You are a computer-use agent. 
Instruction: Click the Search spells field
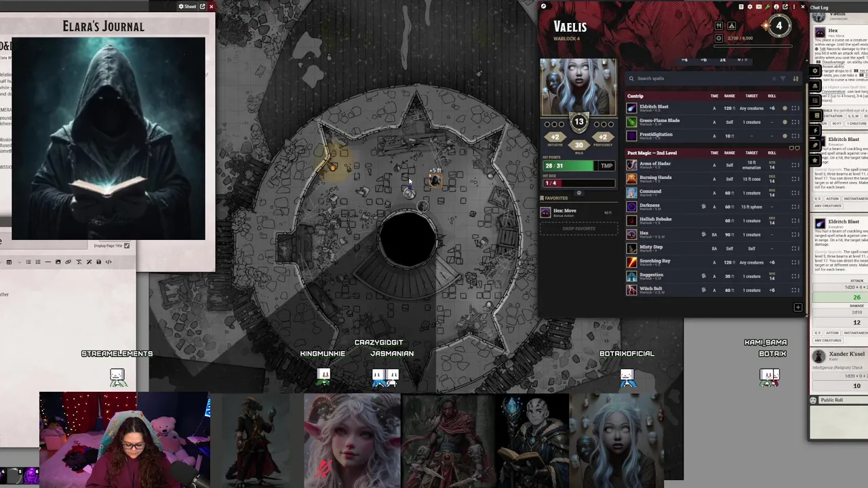coord(702,78)
